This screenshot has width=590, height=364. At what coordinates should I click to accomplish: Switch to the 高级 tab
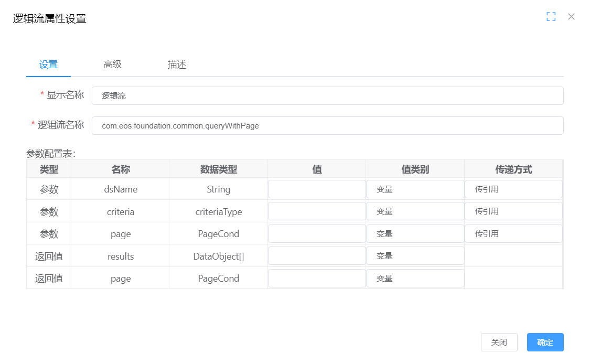coord(112,65)
